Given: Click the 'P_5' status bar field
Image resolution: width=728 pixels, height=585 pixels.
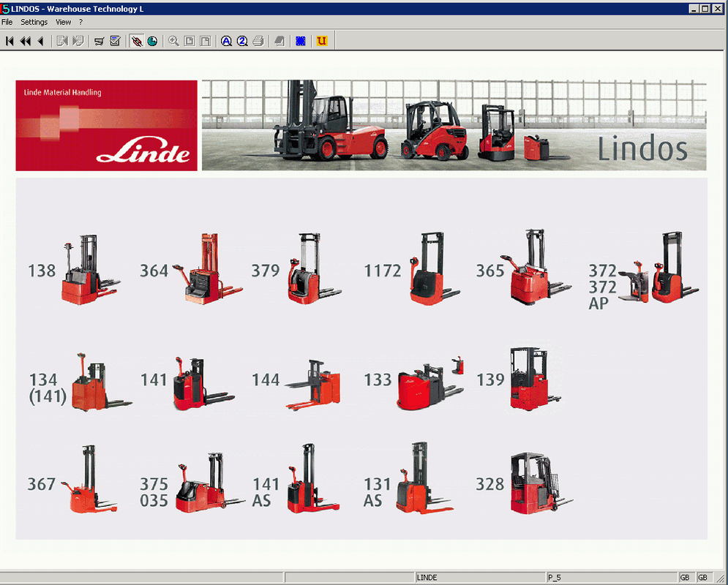Looking at the screenshot, I should point(612,578).
